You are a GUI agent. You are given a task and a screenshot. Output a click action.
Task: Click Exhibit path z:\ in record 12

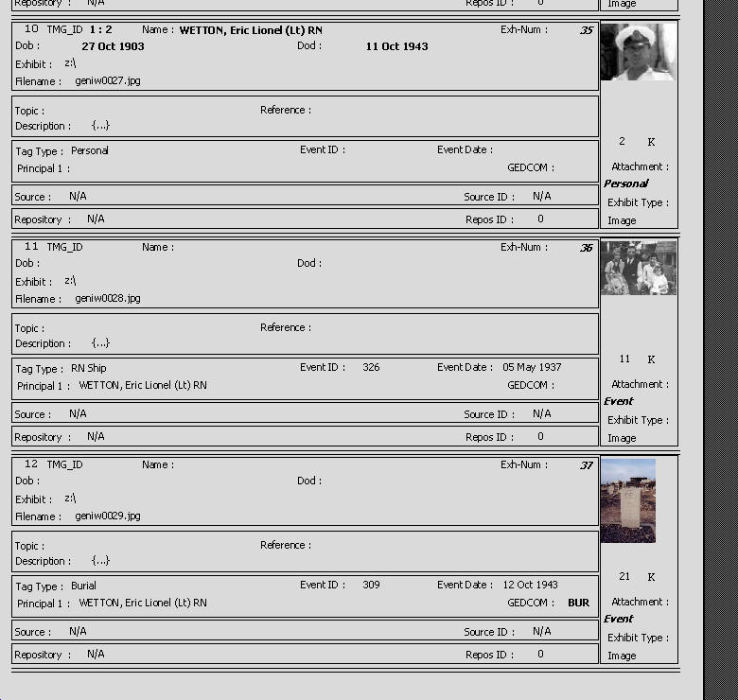tap(70, 499)
